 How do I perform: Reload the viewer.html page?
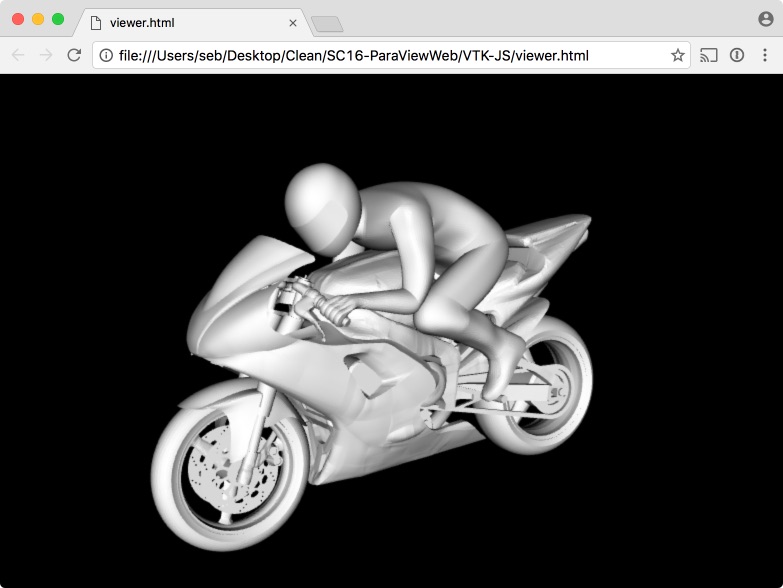(74, 55)
